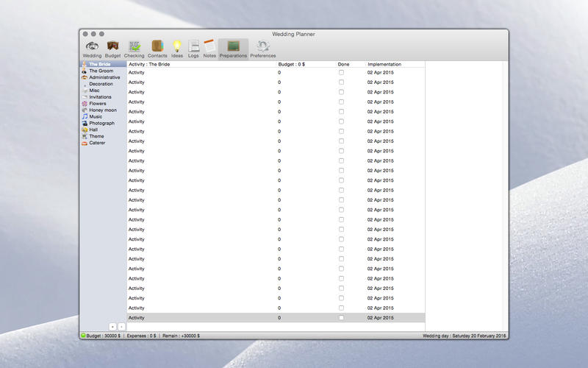This screenshot has height=368, width=588.
Task: Click Budget : 30000 $ in status bar
Action: (104, 336)
